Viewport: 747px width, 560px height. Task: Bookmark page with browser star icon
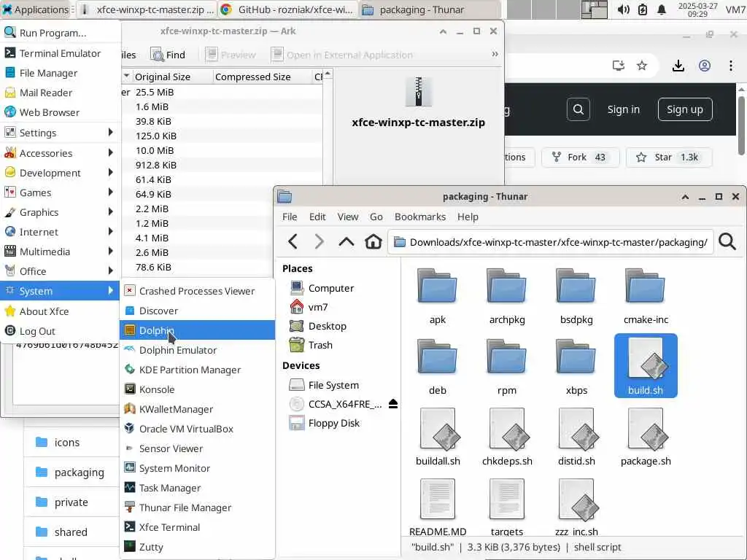click(642, 66)
